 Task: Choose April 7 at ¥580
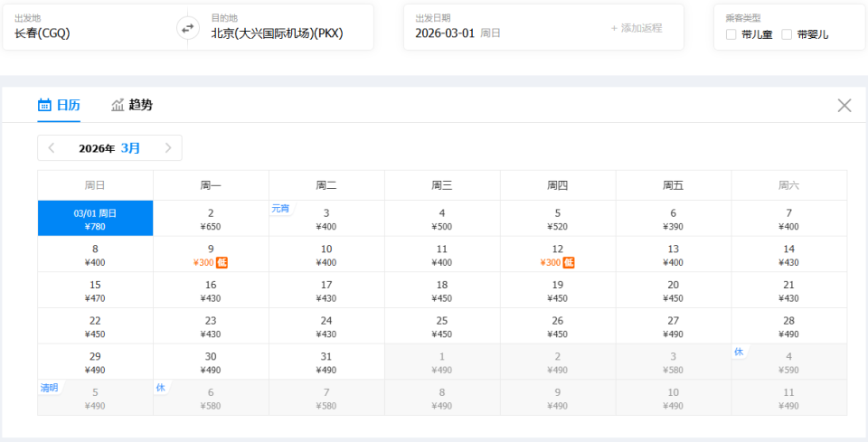[x=326, y=398]
